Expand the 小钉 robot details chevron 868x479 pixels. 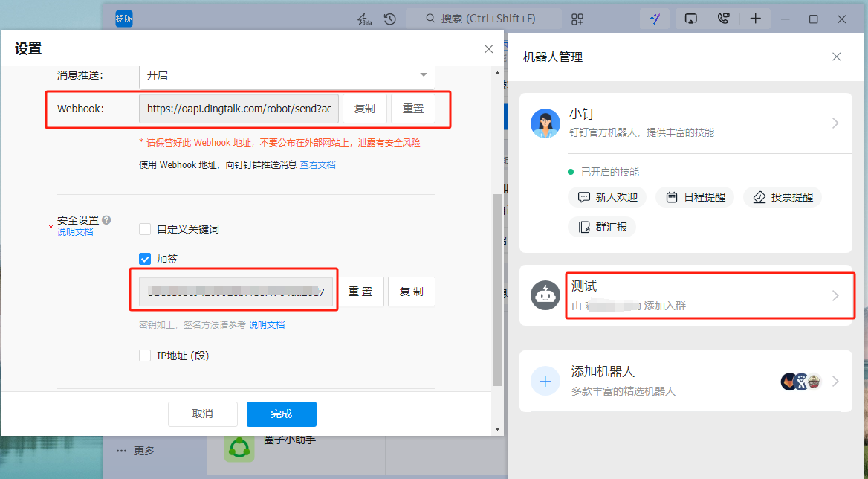835,123
